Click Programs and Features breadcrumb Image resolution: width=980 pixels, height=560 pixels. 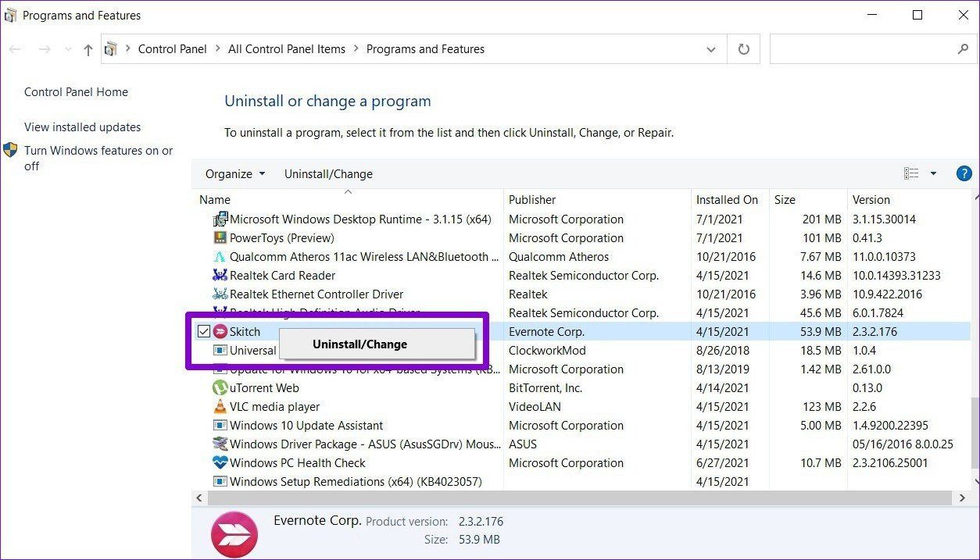tap(425, 49)
